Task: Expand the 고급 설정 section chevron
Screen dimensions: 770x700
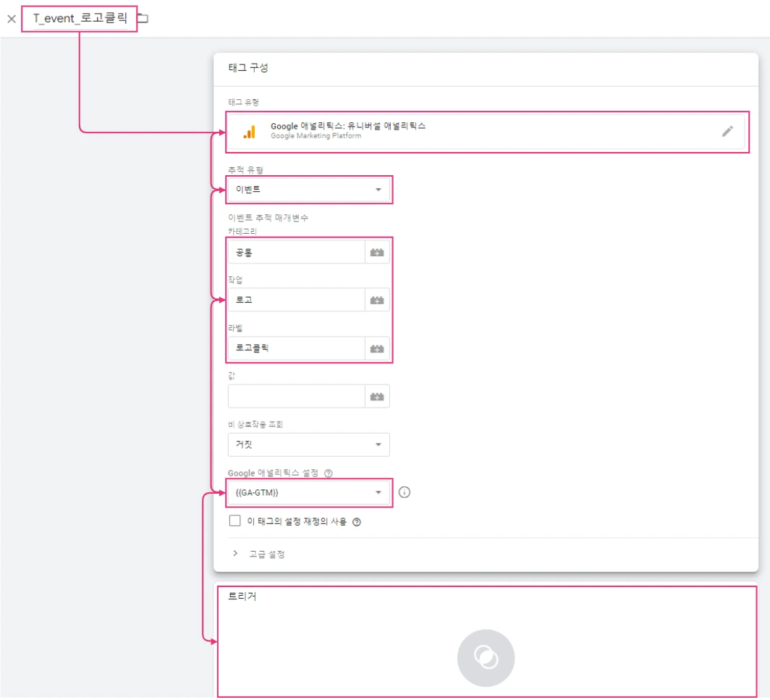Action: point(236,554)
